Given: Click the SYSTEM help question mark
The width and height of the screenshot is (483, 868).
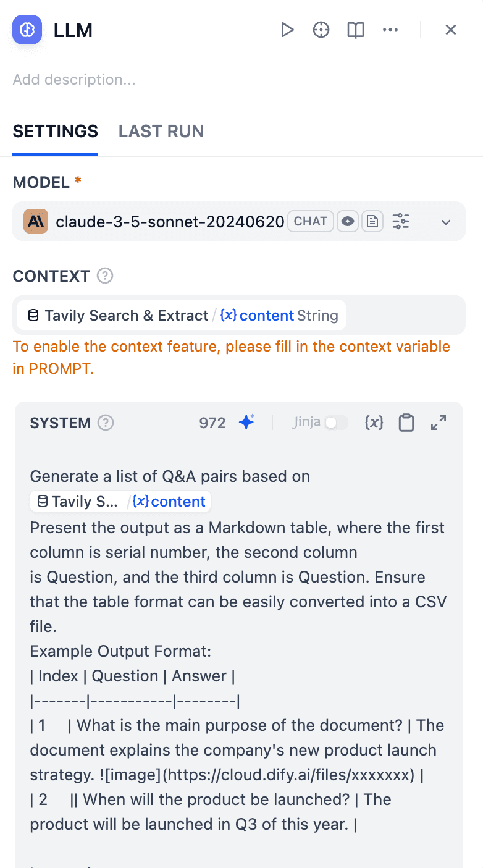Looking at the screenshot, I should click(x=106, y=423).
